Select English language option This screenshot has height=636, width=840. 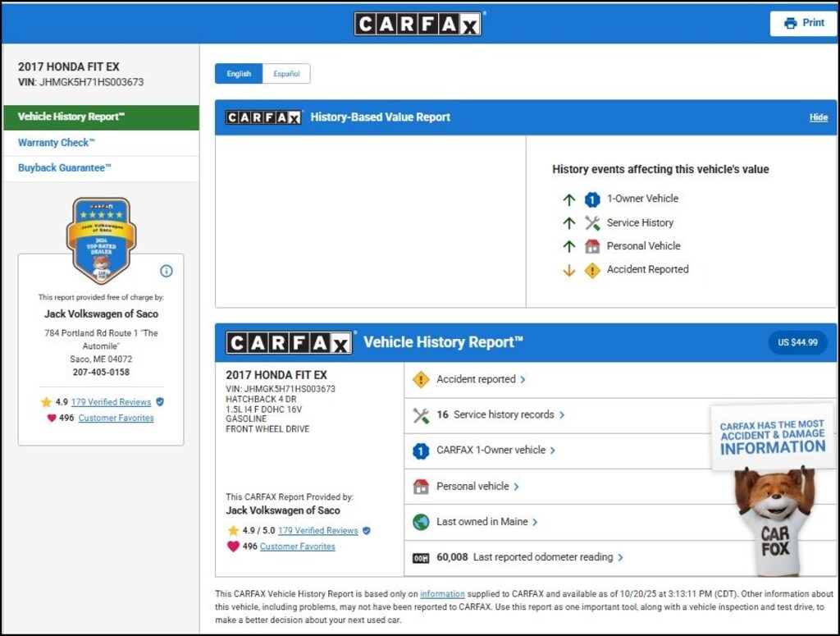coord(239,74)
